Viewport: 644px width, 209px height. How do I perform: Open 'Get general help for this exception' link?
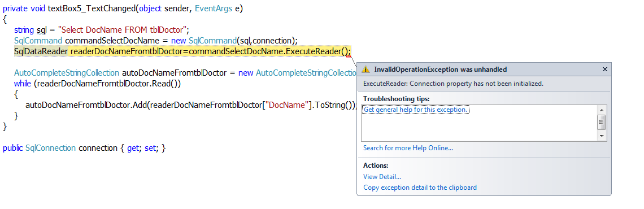415,110
